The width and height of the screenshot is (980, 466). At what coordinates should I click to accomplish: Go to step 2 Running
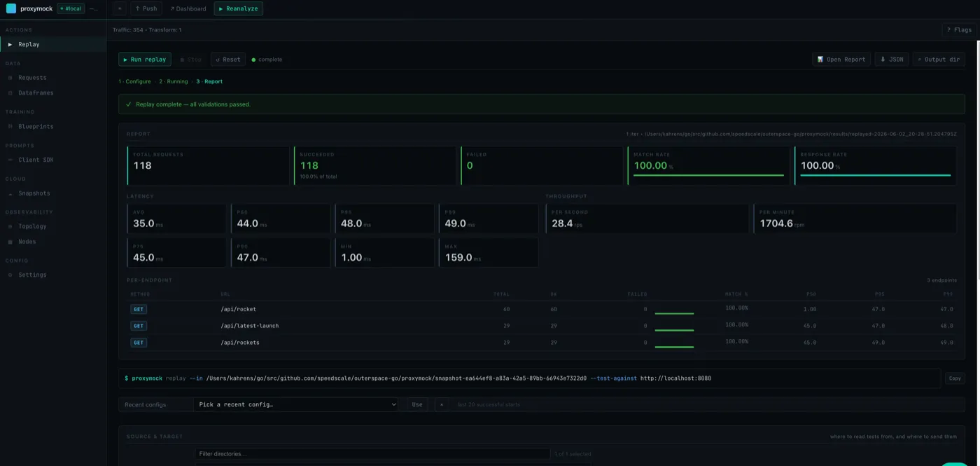pos(174,81)
